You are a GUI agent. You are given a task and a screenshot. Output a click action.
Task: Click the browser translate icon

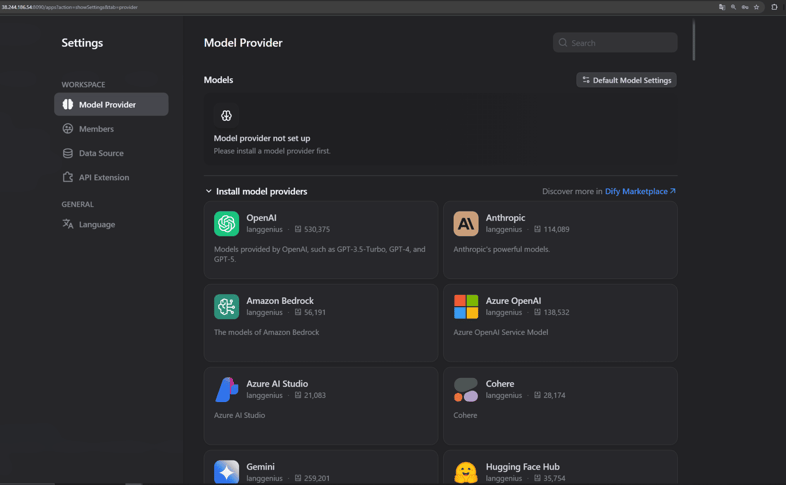point(722,7)
